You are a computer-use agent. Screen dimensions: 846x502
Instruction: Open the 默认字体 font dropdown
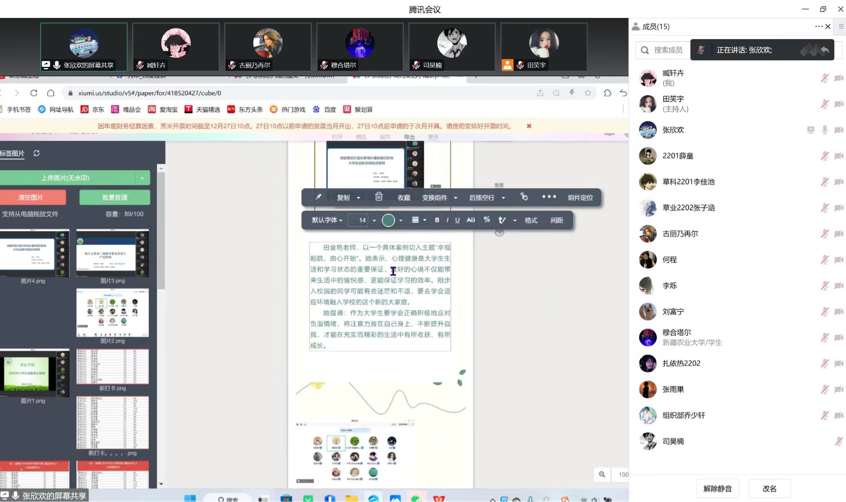click(326, 220)
